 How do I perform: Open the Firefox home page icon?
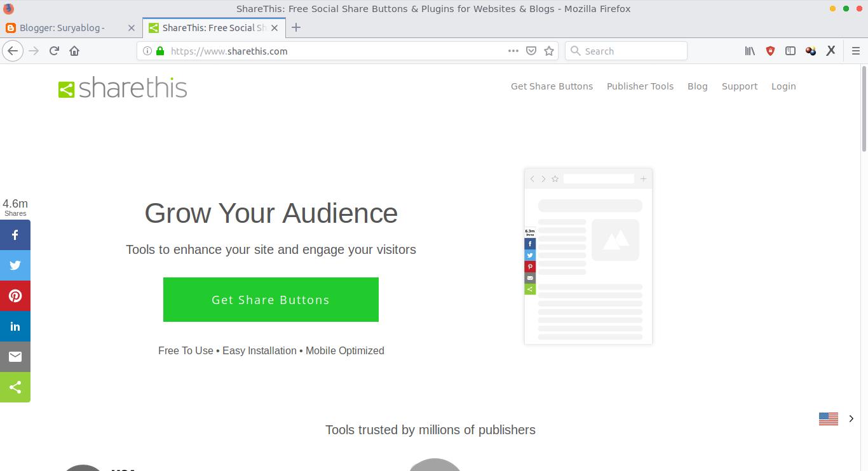(x=74, y=51)
